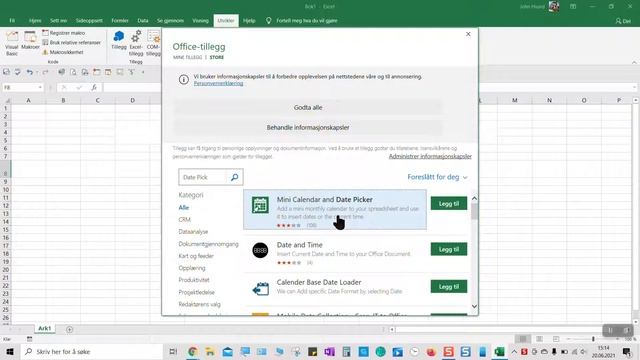Click Behandle informasjonskapsler button
Screen dimensions: 640x360
(308, 127)
